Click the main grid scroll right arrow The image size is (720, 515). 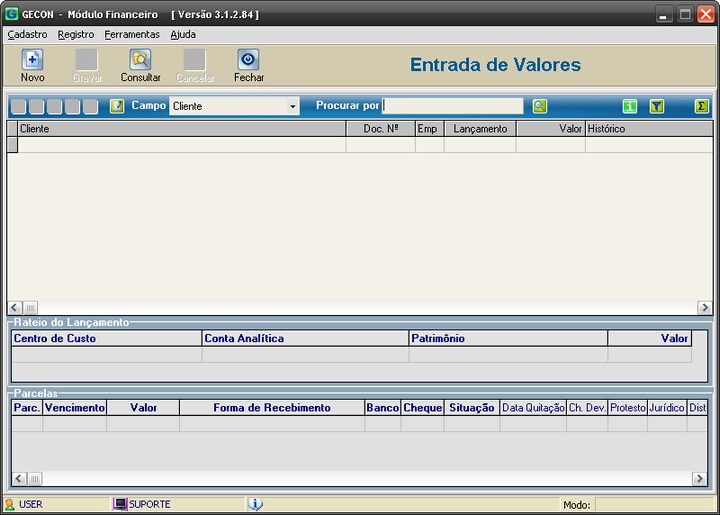(705, 308)
